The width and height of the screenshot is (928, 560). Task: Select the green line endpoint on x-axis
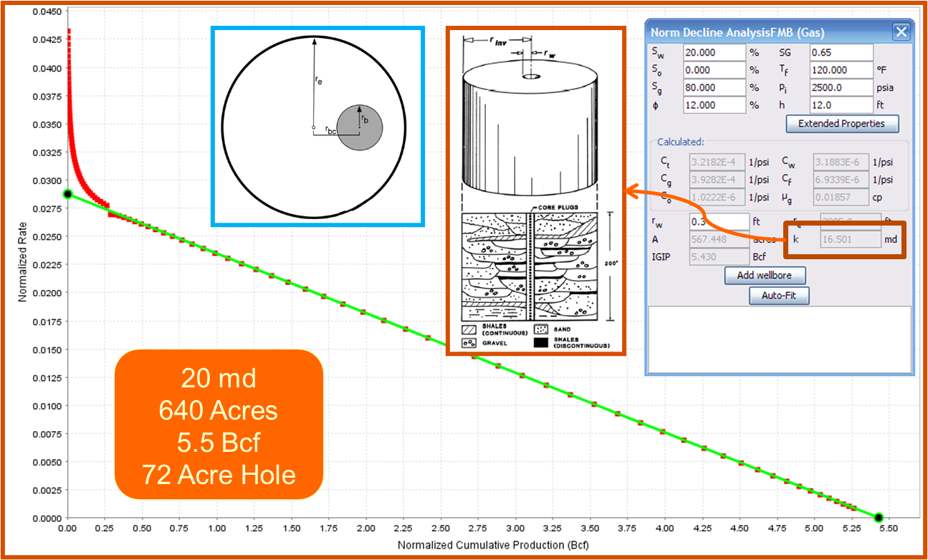[x=879, y=518]
